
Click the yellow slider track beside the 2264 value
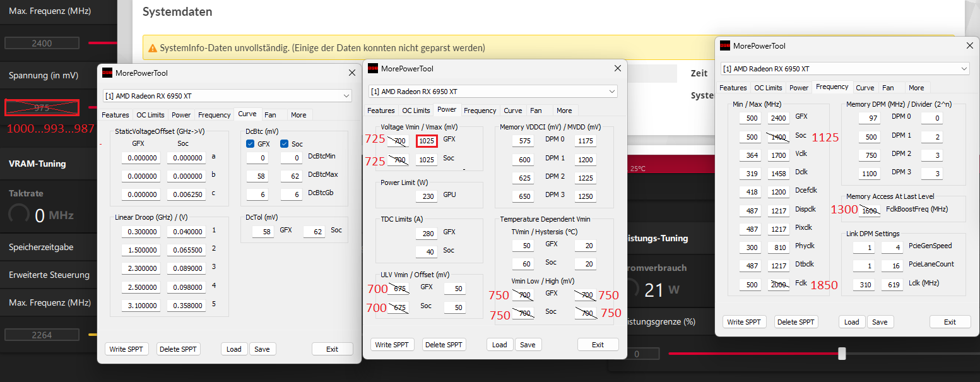point(93,335)
